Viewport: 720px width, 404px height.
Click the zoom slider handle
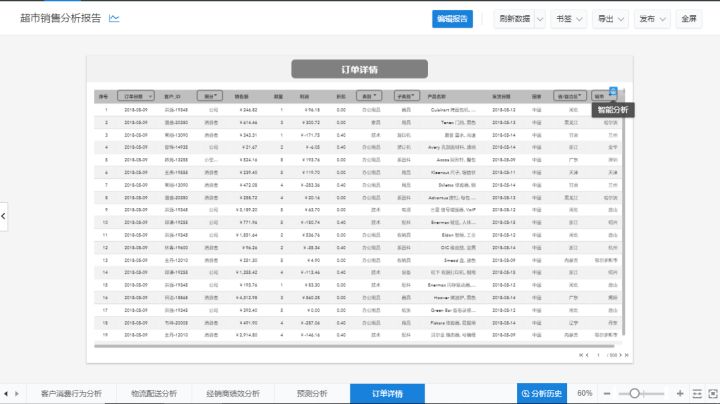[x=635, y=394]
